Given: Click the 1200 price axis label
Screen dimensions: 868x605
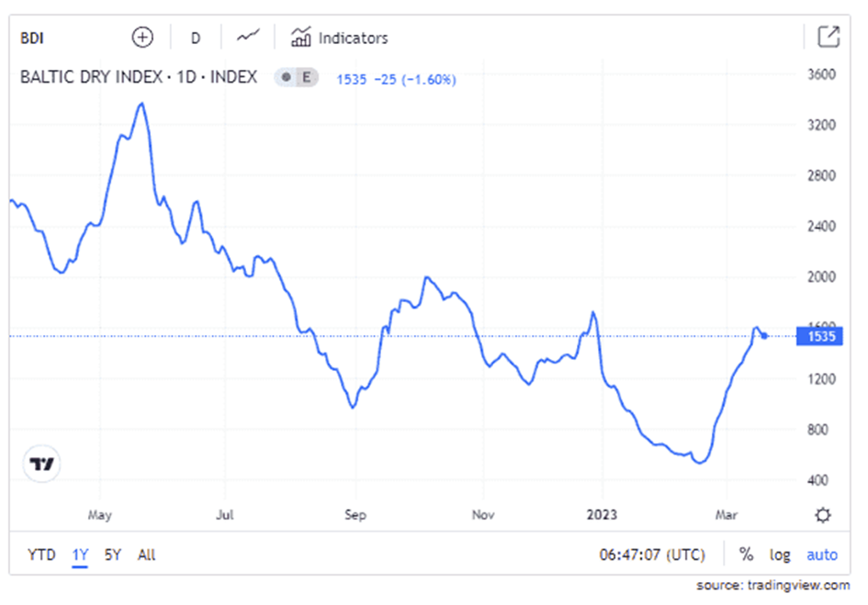Looking at the screenshot, I should 821,378.
